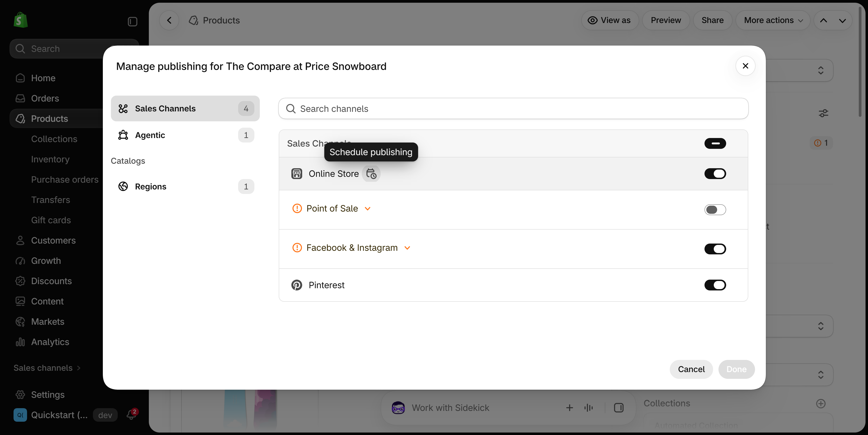This screenshot has height=435, width=868.
Task: Expand Facebook & Instagram chevron
Action: coord(407,248)
